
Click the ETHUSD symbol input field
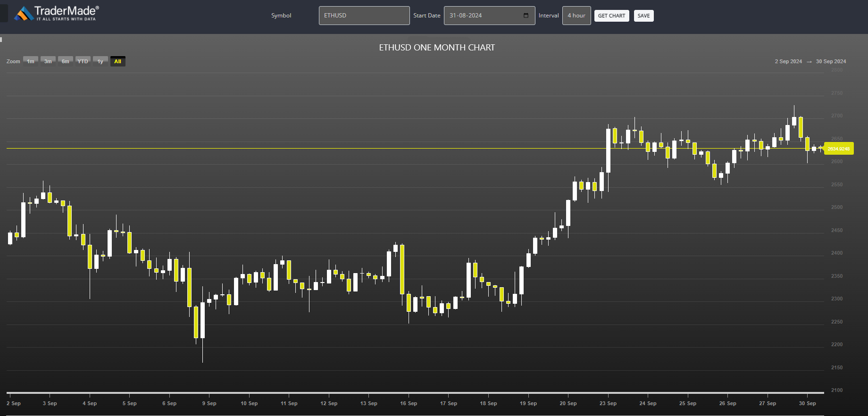click(x=364, y=16)
